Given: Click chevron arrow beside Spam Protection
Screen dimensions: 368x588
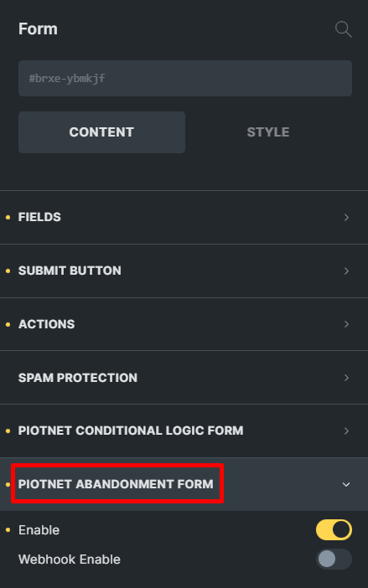Looking at the screenshot, I should (346, 378).
